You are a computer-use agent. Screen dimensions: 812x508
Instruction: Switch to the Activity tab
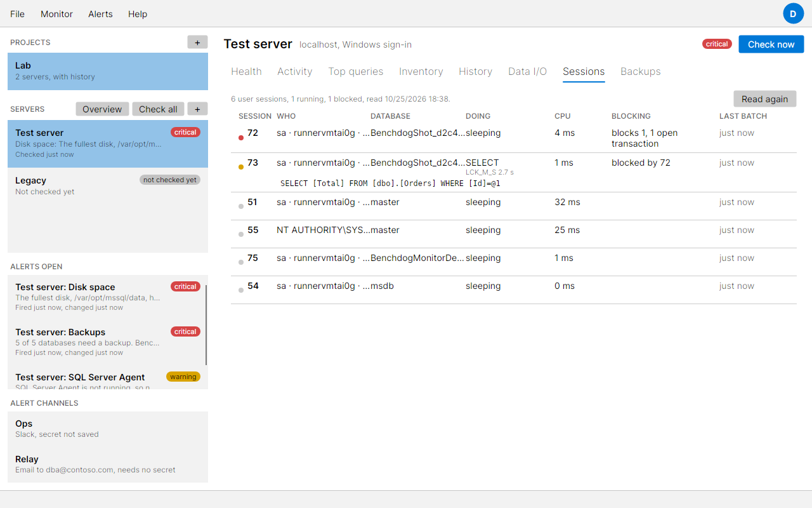(x=295, y=71)
